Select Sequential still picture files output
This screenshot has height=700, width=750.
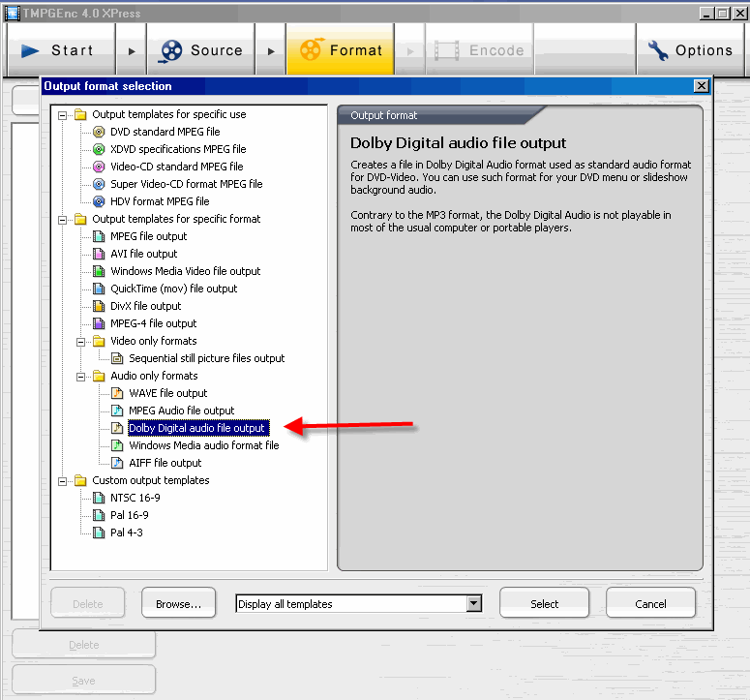[207, 358]
